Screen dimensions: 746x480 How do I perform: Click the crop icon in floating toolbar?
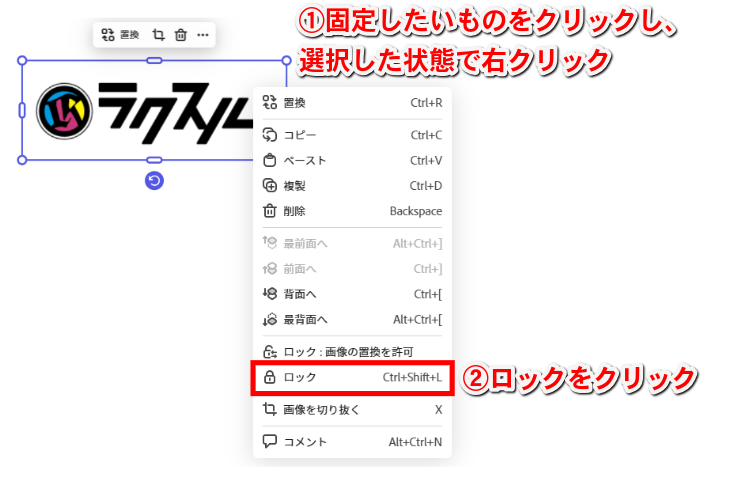tap(158, 35)
